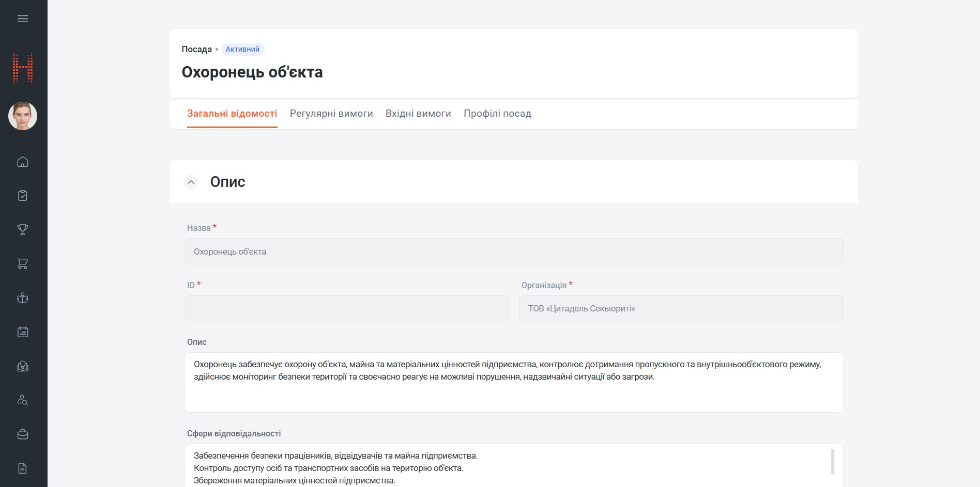Open the trophy achievements icon
Screen dimensions: 980x487
tap(23, 229)
